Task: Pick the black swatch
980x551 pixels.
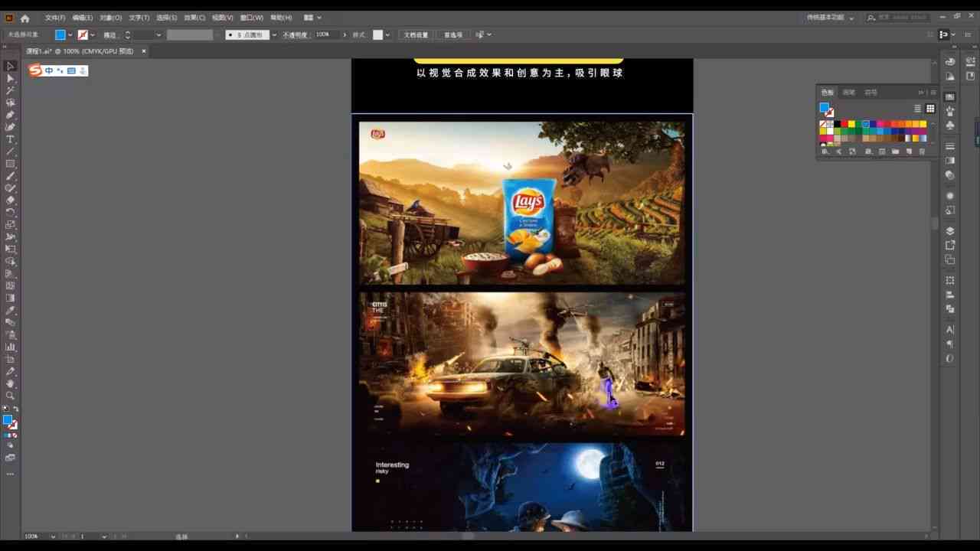Action: pos(838,124)
